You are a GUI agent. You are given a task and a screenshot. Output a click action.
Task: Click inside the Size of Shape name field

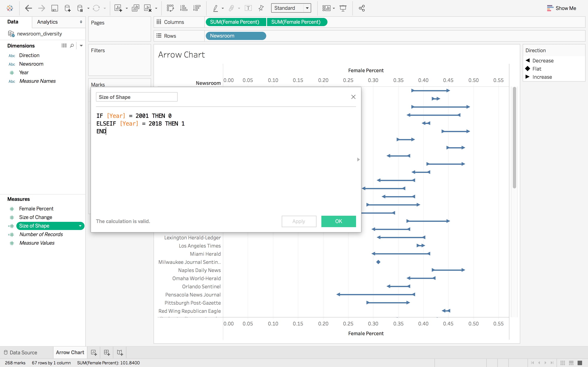pyautogui.click(x=137, y=97)
